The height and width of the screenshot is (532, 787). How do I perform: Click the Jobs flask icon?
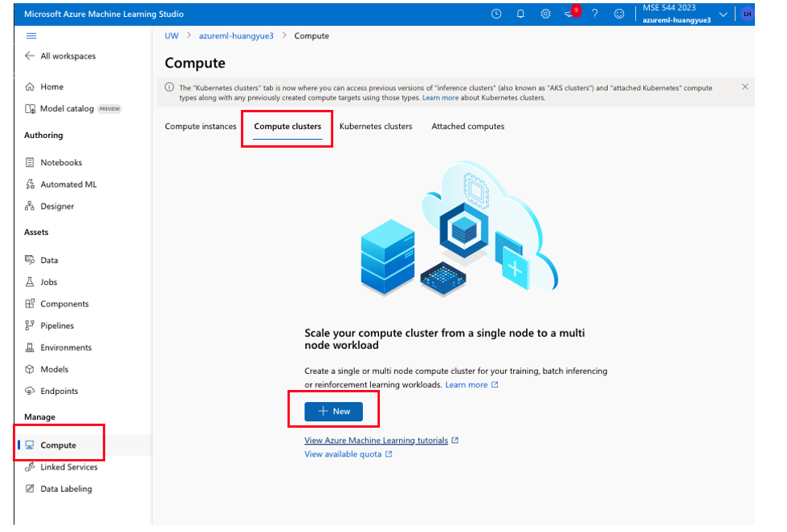pyautogui.click(x=31, y=282)
